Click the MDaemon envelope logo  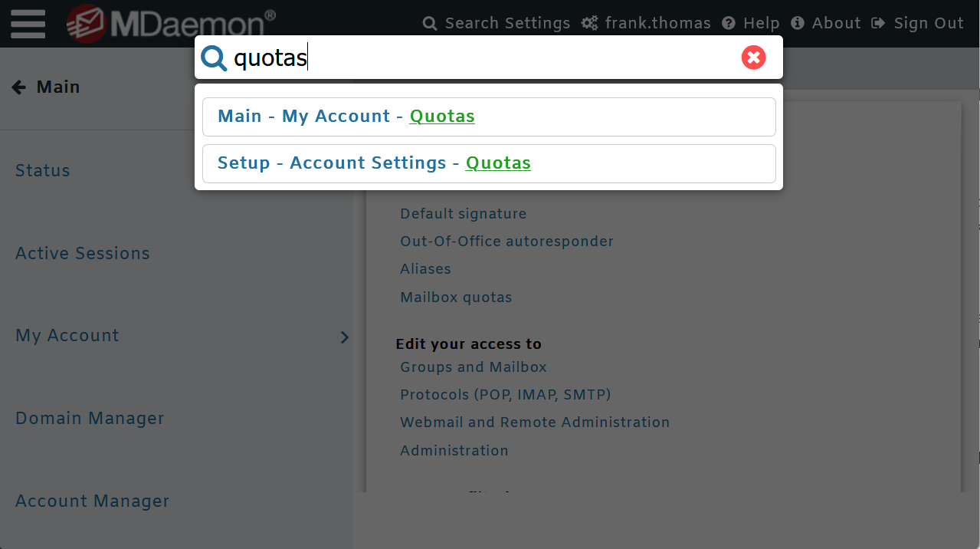86,24
